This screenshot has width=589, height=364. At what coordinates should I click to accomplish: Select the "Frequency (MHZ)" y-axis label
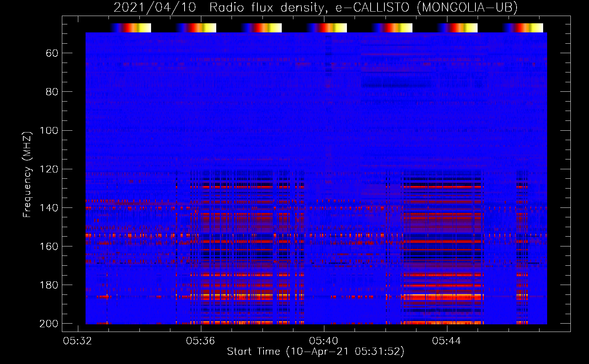tap(27, 174)
